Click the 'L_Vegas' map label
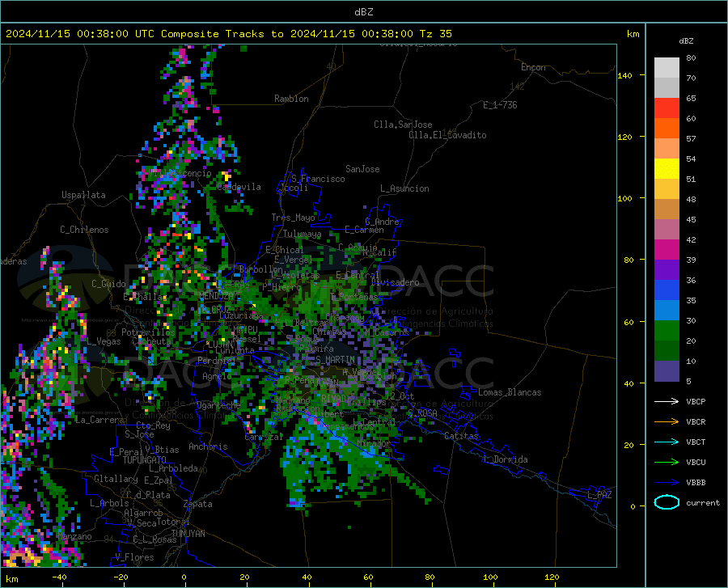The width and height of the screenshot is (728, 588). click(104, 341)
